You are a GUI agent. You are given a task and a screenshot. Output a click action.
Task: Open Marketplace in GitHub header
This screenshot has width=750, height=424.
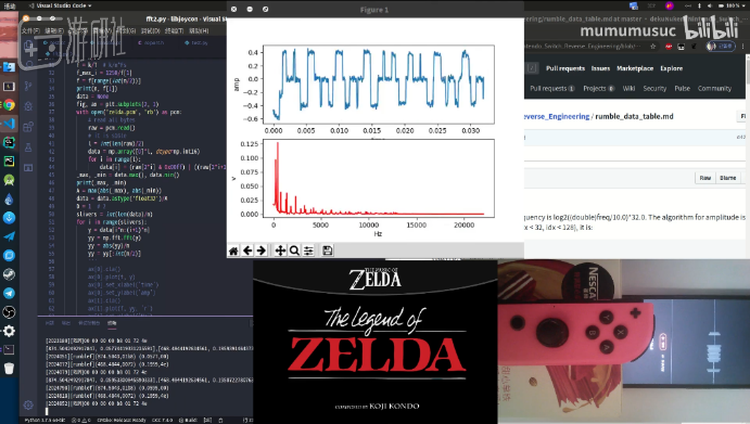pos(634,69)
